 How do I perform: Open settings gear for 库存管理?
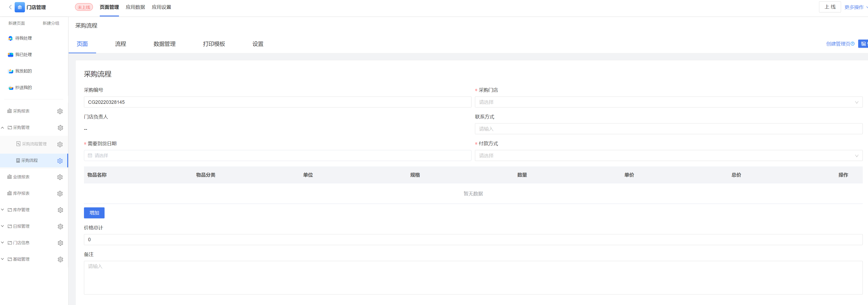[x=60, y=210]
